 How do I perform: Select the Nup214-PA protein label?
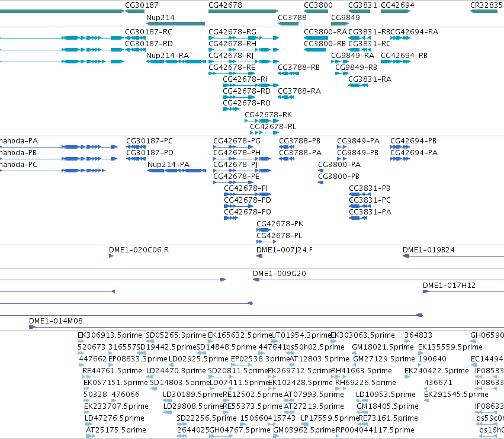click(168, 165)
